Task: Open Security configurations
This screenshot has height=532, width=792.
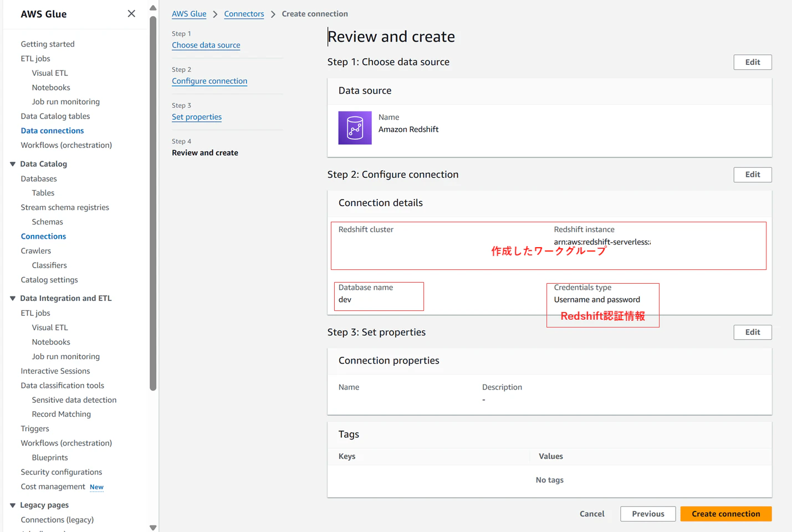Action: coord(62,472)
